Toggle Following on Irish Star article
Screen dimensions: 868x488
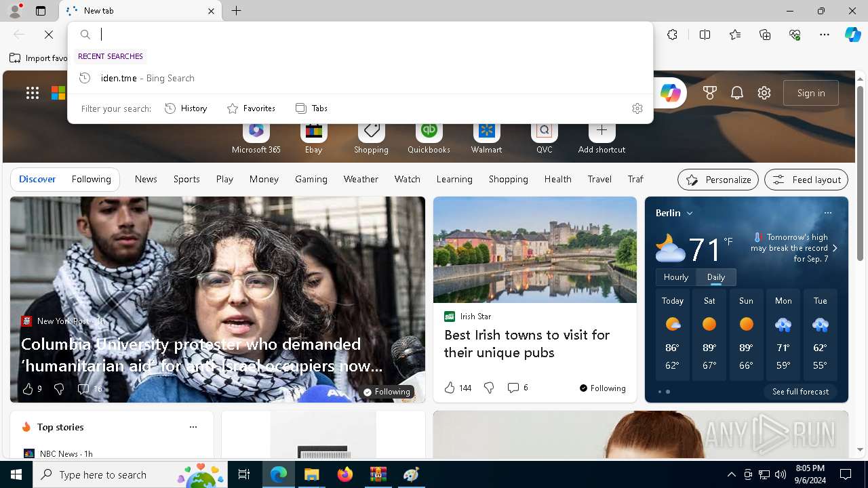[x=602, y=388]
